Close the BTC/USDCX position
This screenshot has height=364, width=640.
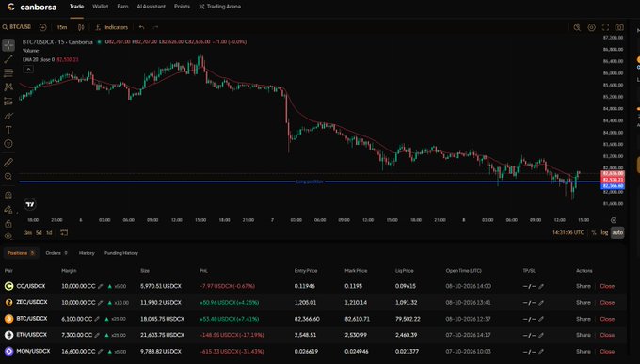click(607, 319)
